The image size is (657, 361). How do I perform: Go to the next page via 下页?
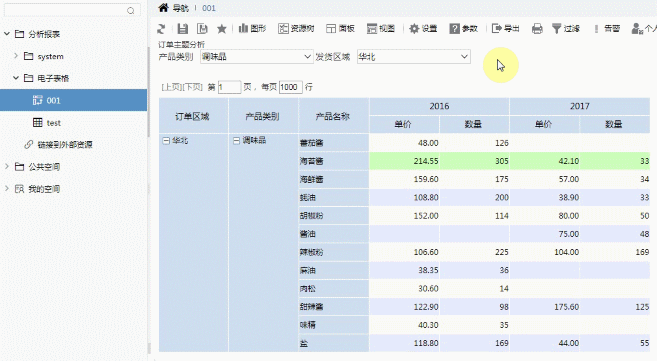click(x=192, y=87)
